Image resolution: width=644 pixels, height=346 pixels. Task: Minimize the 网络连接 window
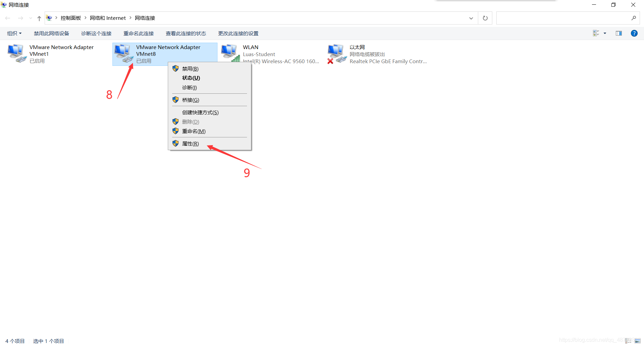point(594,5)
